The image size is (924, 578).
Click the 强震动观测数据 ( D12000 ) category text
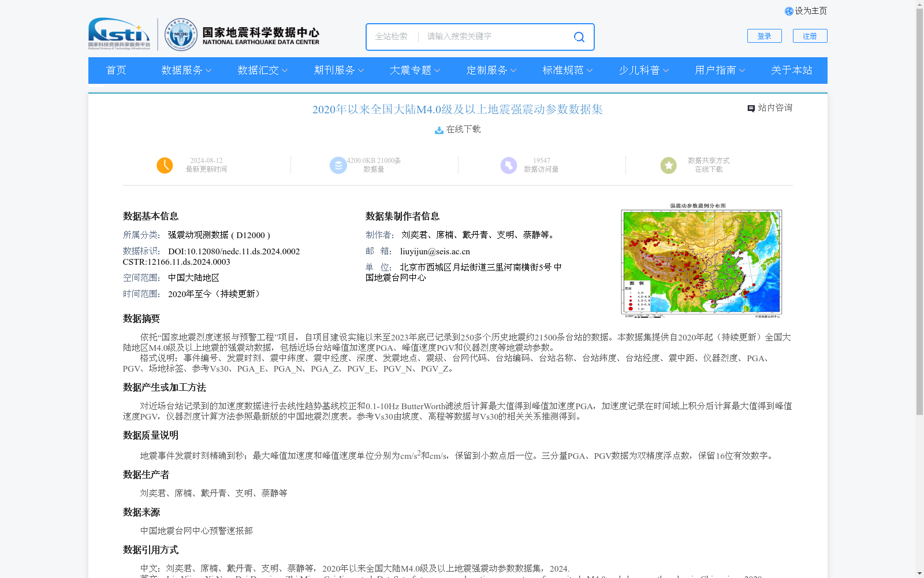click(x=219, y=235)
